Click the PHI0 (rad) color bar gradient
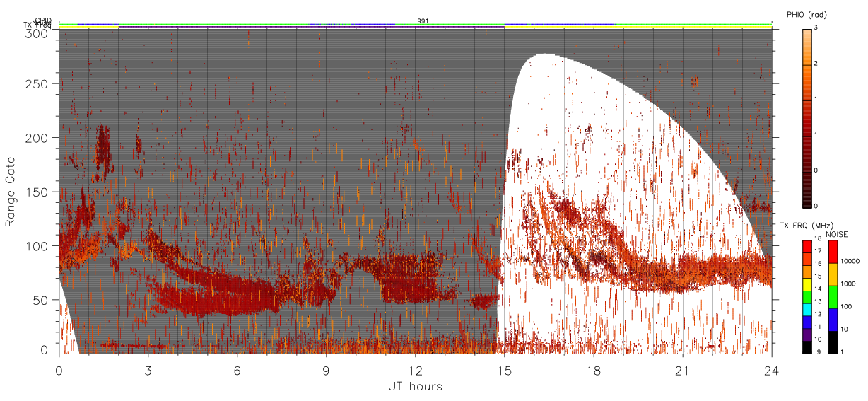Image resolution: width=868 pixels, height=401 pixels. (807, 118)
